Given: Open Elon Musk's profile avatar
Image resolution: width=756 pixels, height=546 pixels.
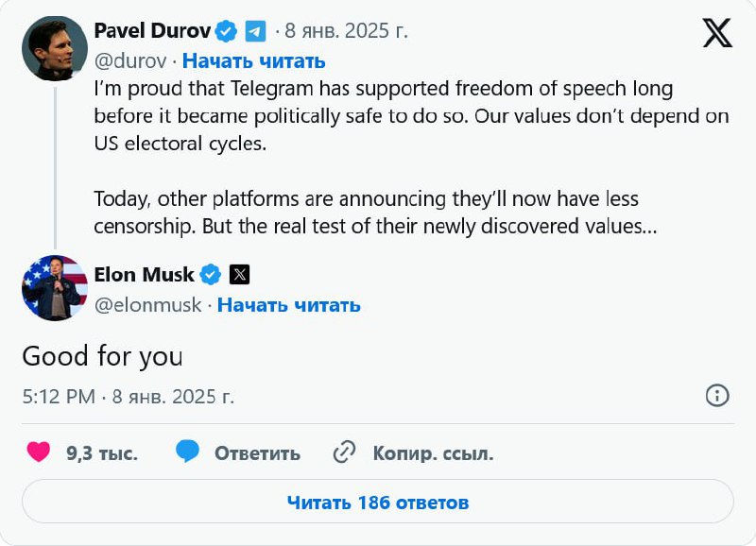Looking at the screenshot, I should pyautogui.click(x=55, y=288).
